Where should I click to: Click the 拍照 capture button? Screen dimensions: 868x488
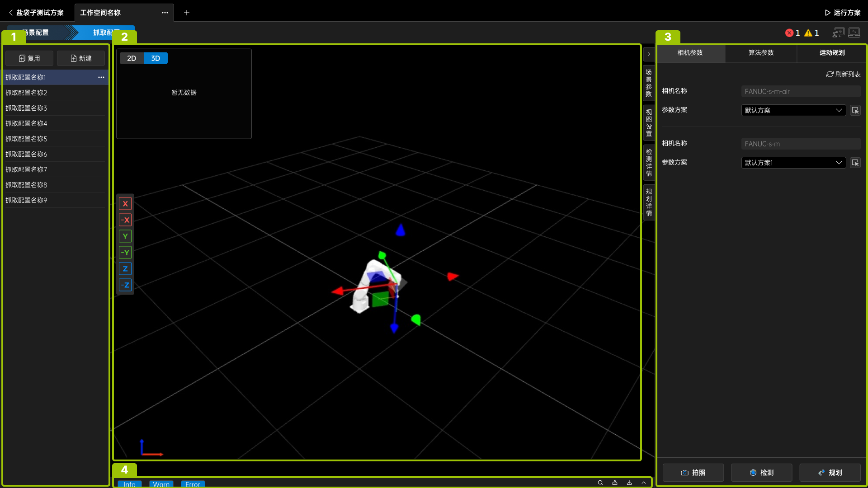(x=693, y=473)
